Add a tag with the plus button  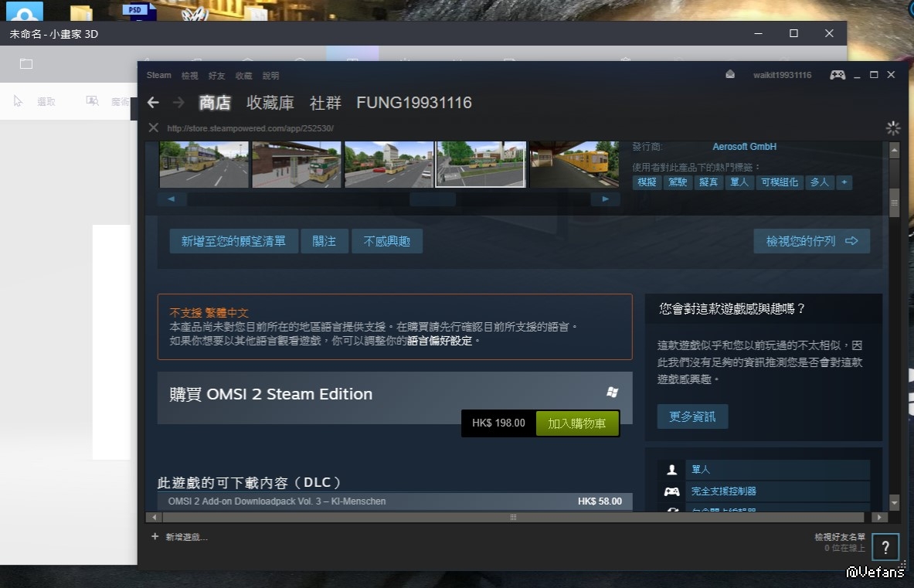click(844, 182)
